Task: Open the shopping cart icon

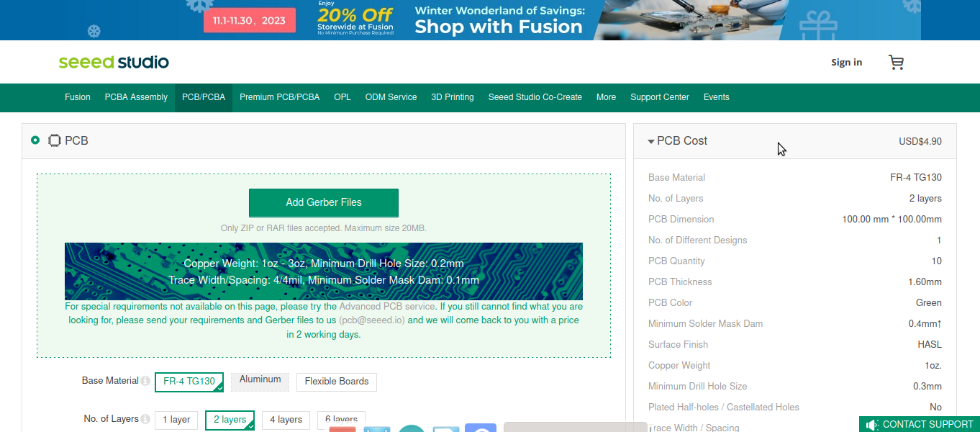Action: [896, 63]
